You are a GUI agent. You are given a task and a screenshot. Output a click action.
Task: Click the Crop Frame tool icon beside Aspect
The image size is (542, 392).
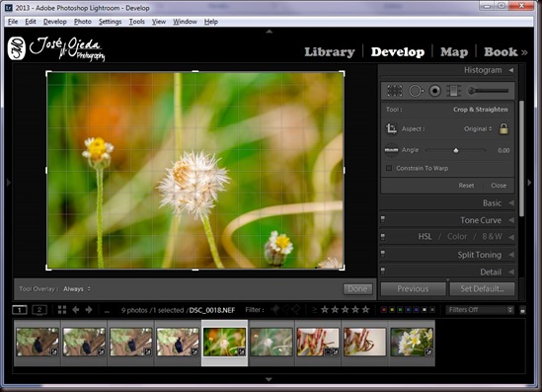391,128
